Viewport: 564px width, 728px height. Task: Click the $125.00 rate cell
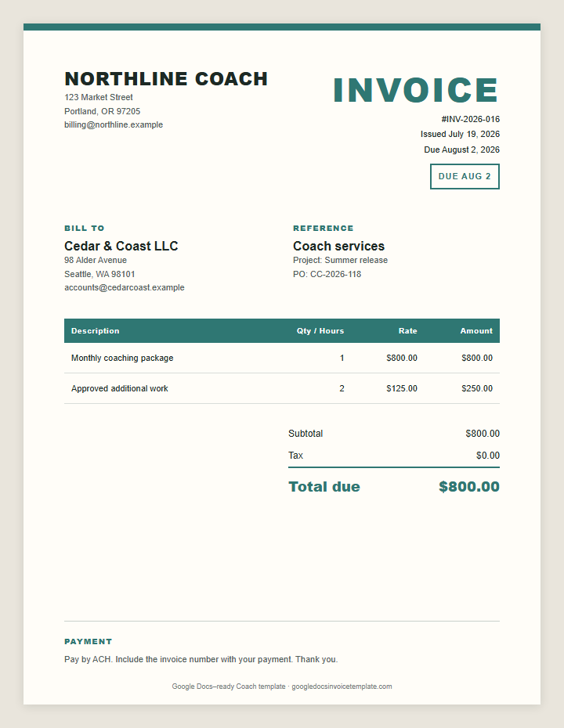(x=401, y=388)
